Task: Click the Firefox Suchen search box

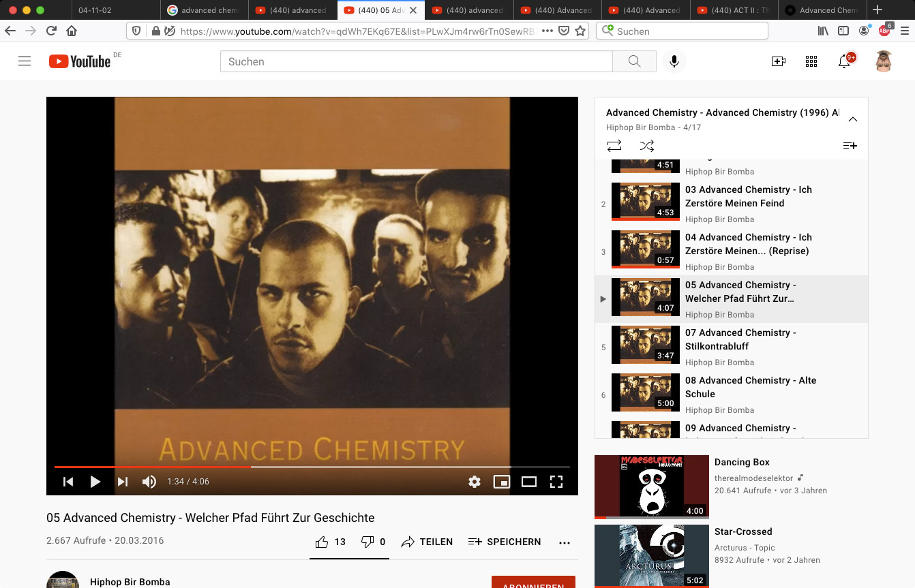Action: pos(682,31)
